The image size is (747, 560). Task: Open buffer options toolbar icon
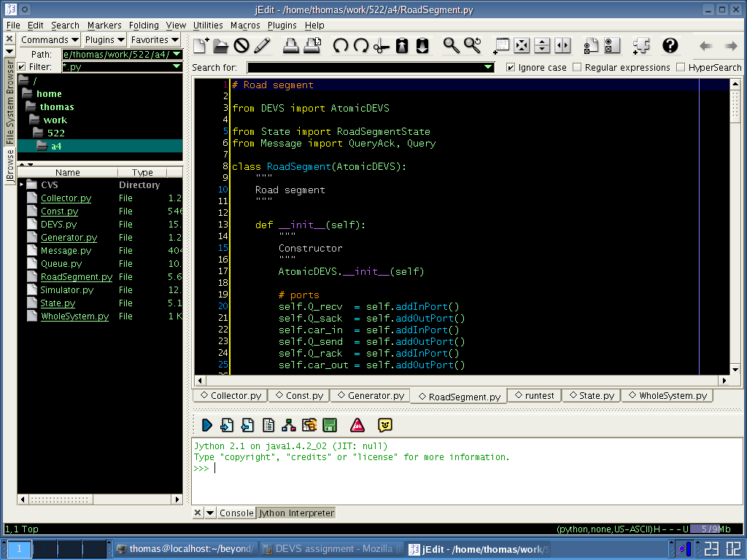pos(591,45)
